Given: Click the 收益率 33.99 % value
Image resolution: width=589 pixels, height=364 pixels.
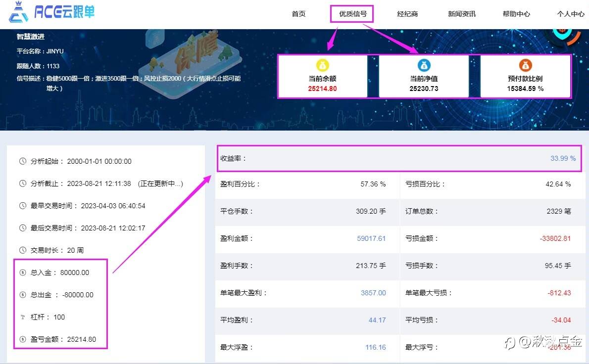Looking at the screenshot, I should (563, 158).
